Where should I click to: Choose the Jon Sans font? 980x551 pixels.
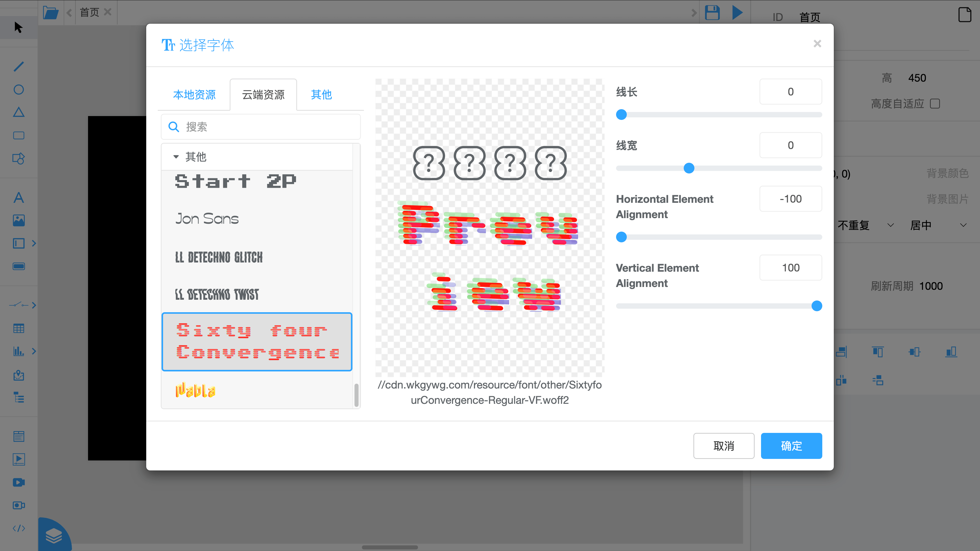pyautogui.click(x=257, y=219)
